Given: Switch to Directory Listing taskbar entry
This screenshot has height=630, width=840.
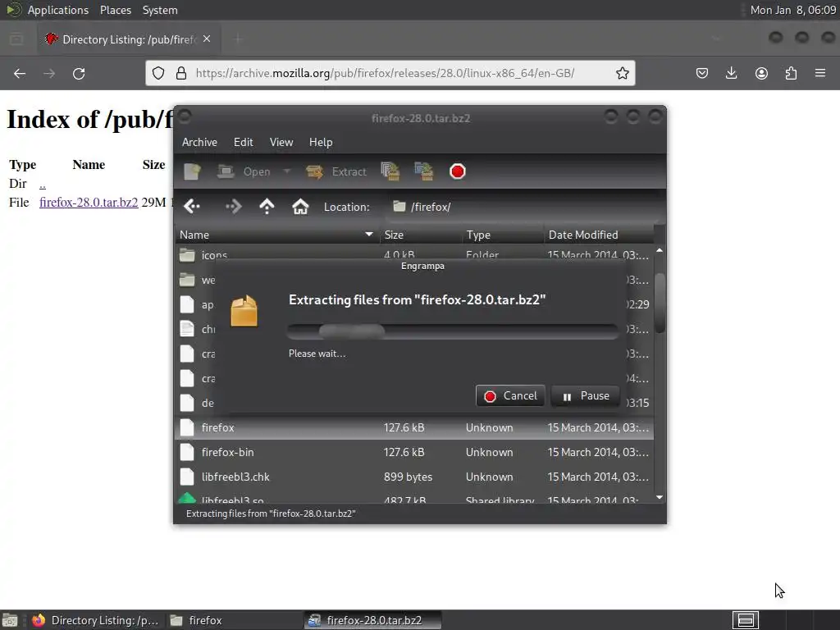Looking at the screenshot, I should 95,620.
